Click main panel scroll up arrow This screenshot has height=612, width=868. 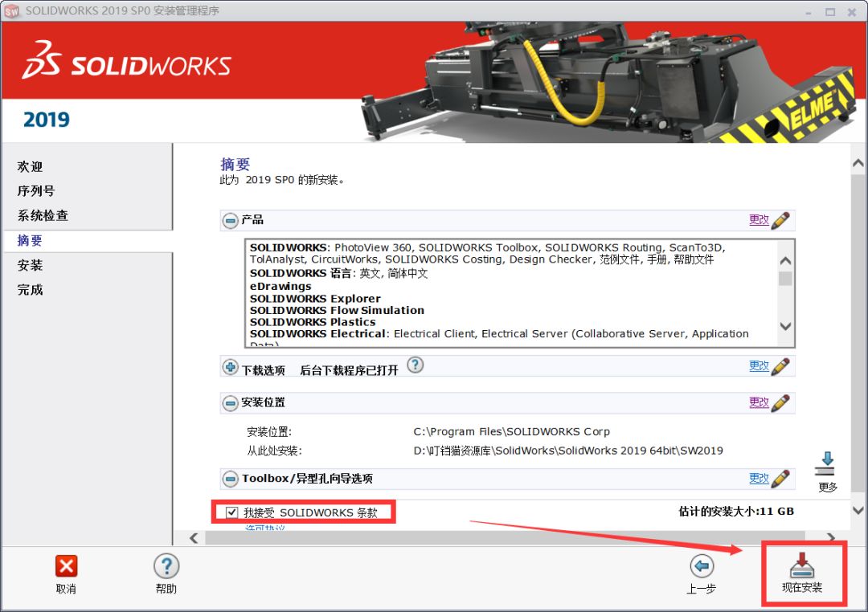click(x=858, y=163)
